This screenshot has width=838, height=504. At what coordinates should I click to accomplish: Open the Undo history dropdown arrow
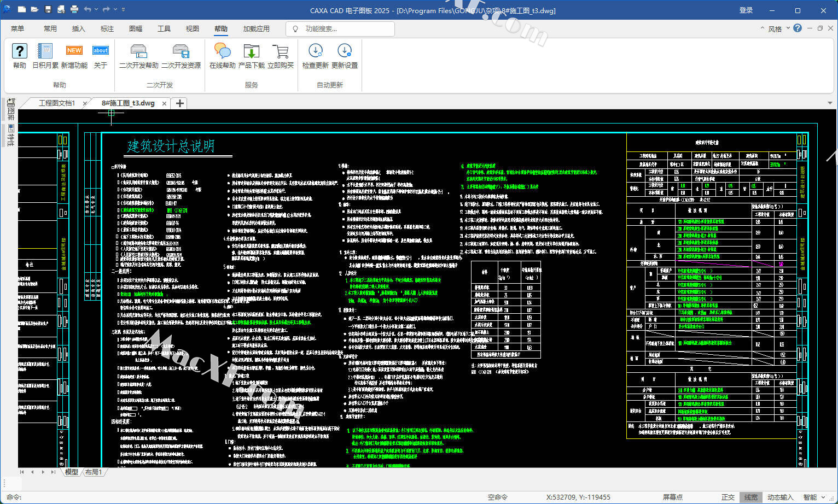click(x=96, y=9)
